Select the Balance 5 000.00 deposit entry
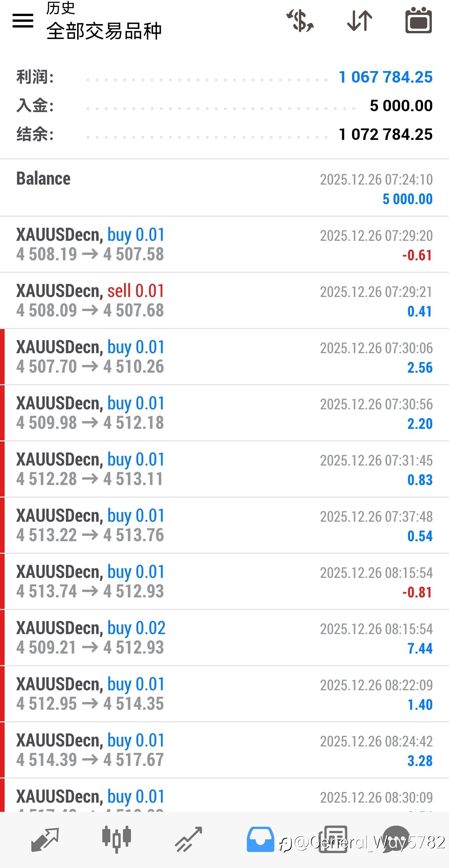 click(x=224, y=188)
